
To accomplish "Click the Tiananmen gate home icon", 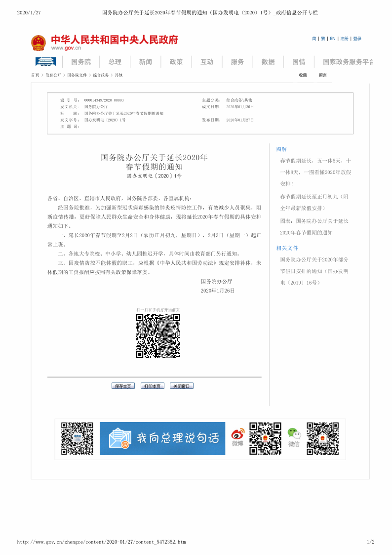I will pyautogui.click(x=45, y=62).
